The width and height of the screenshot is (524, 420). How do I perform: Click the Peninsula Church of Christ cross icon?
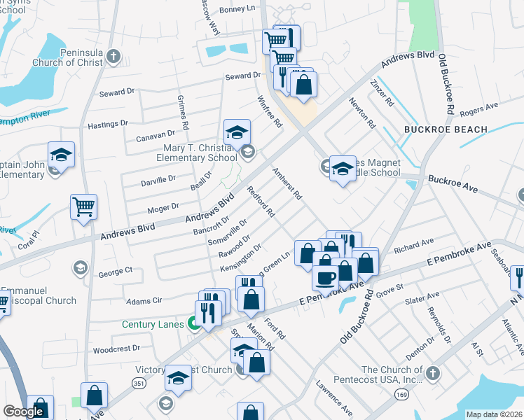pyautogui.click(x=113, y=57)
